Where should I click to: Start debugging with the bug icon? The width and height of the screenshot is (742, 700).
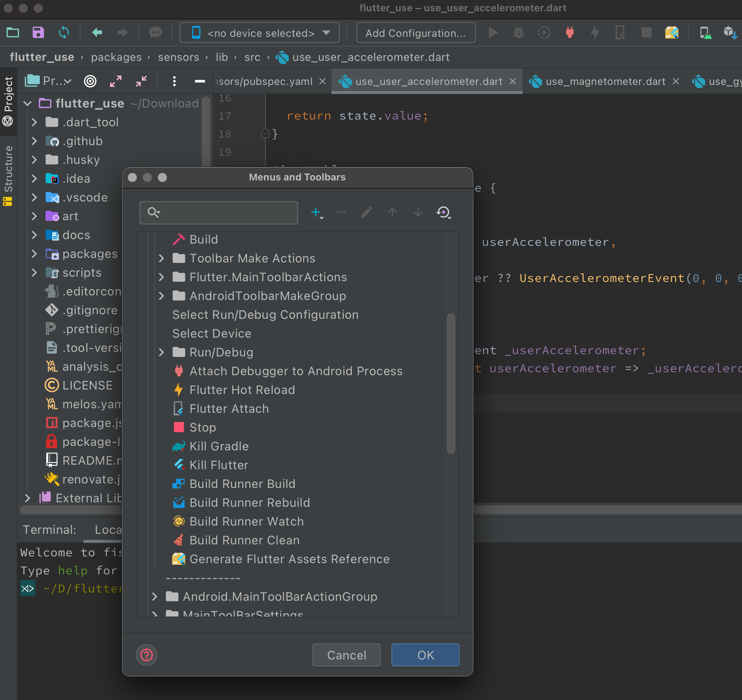(x=519, y=33)
